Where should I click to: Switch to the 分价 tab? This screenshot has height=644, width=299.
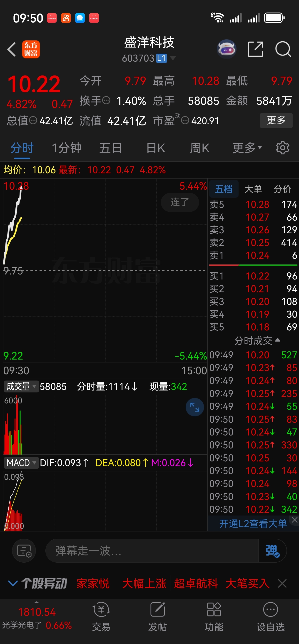click(x=282, y=189)
